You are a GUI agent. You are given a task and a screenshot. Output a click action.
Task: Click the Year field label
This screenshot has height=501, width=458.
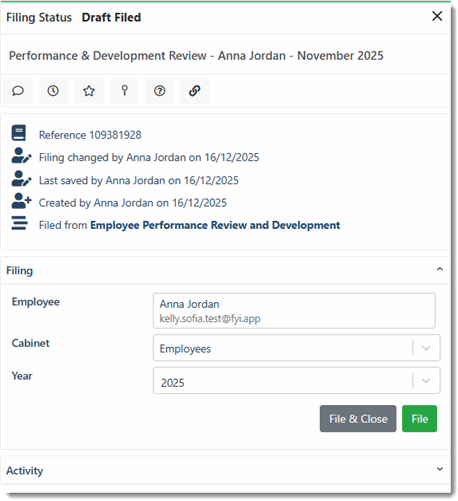22,376
